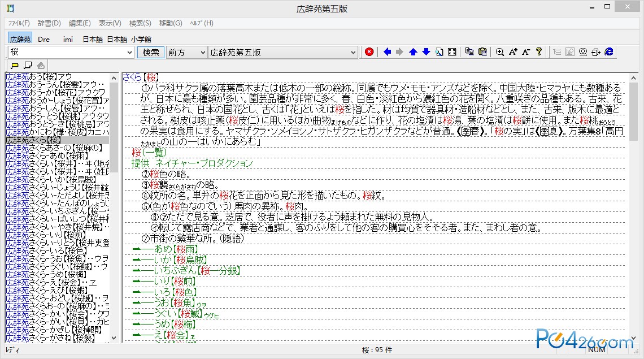Screen dimensions: 644x359
Task: Click the results list scrollbar thumb
Action: pos(114,127)
